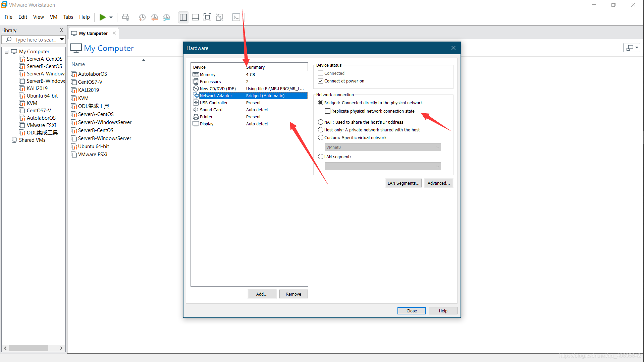Click the Unity mode toolbar icon
Image resolution: width=644 pixels, height=362 pixels.
pos(220,17)
